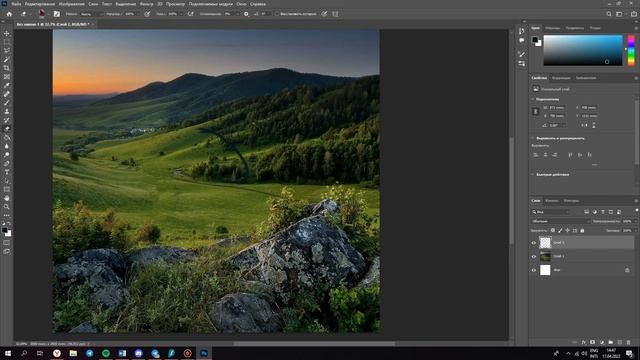Pick a color in the Color panel field
The height and width of the screenshot is (360, 640).
pyautogui.click(x=583, y=50)
